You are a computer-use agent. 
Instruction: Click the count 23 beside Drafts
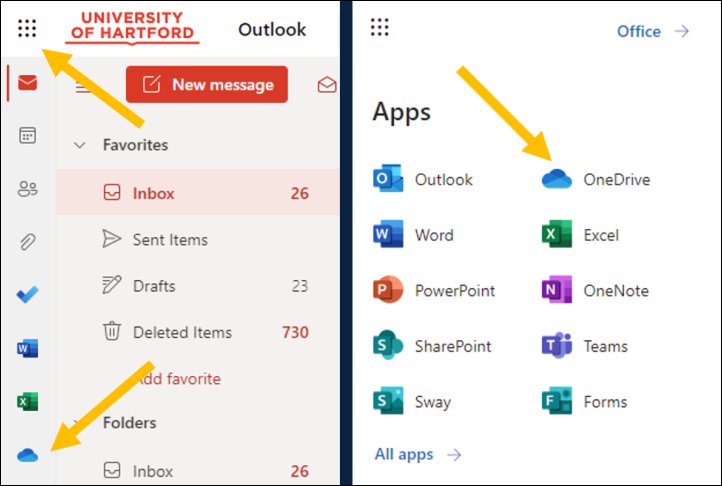300,286
